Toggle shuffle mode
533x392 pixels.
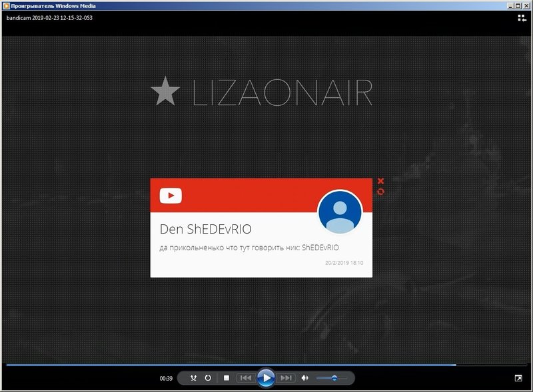[x=193, y=378]
